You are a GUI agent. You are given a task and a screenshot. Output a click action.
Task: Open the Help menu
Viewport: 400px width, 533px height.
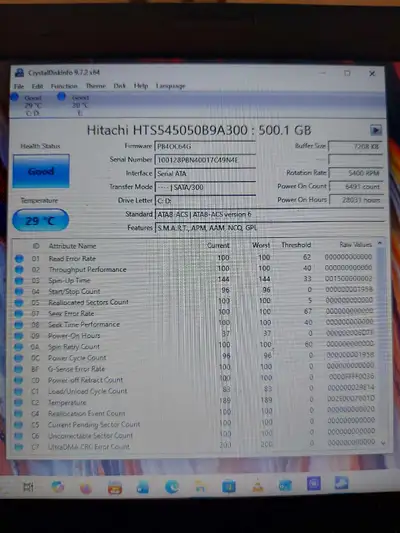click(x=141, y=86)
